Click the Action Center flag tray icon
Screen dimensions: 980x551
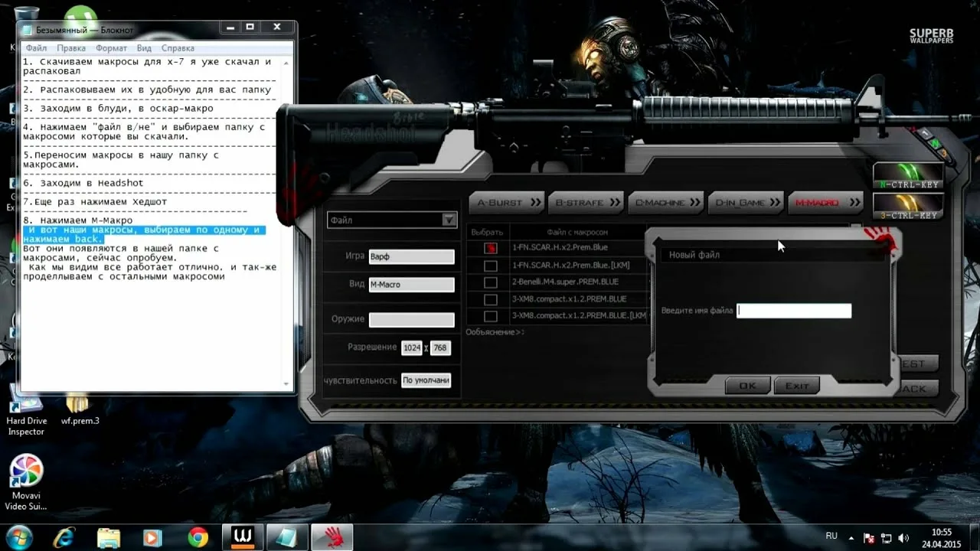[869, 537]
